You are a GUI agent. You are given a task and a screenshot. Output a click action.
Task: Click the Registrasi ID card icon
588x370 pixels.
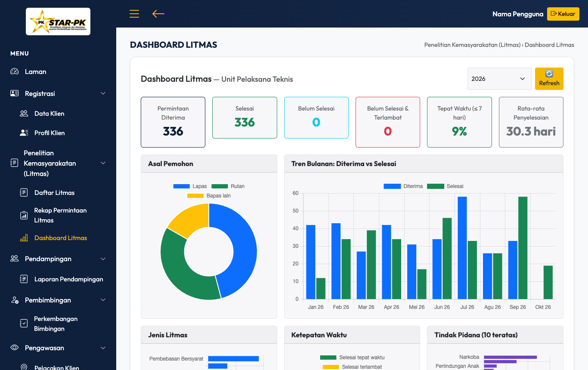tap(15, 93)
